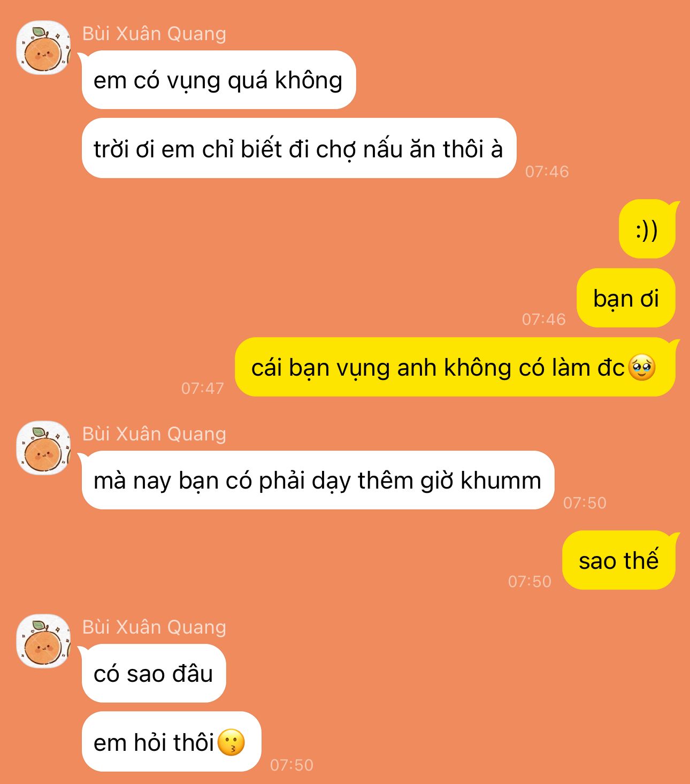Select the "trời ơi em chỉ biết" message bubble
The height and width of the screenshot is (784, 690).
click(x=298, y=148)
